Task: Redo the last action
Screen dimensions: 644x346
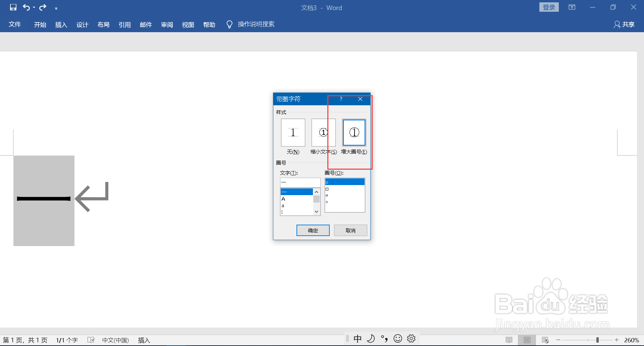Action: tap(43, 7)
